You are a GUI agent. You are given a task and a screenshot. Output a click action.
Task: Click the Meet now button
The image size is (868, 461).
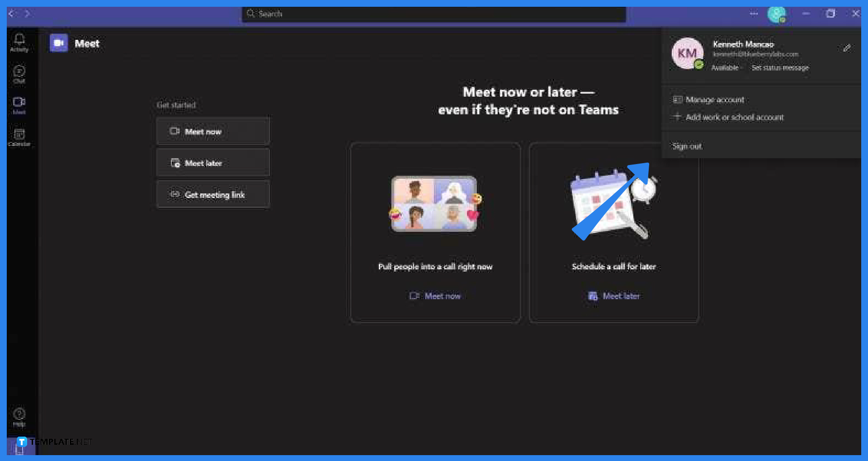pos(212,131)
